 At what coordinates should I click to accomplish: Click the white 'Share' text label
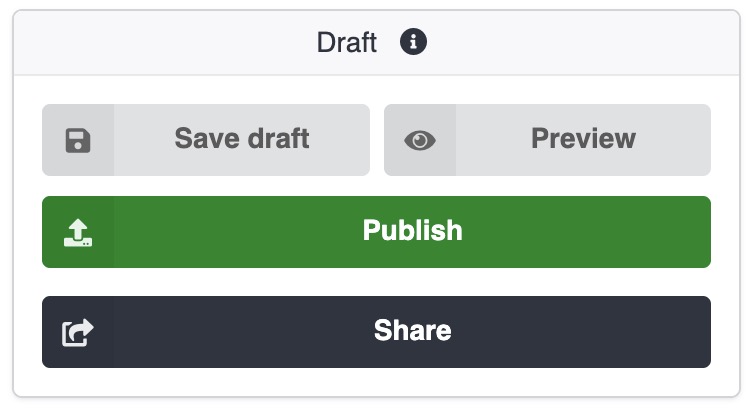click(x=412, y=331)
